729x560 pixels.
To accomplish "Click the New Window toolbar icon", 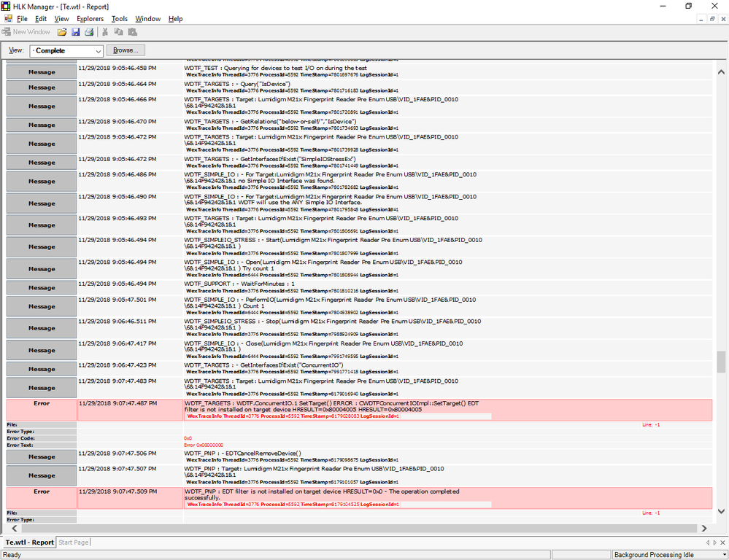I will pos(6,31).
